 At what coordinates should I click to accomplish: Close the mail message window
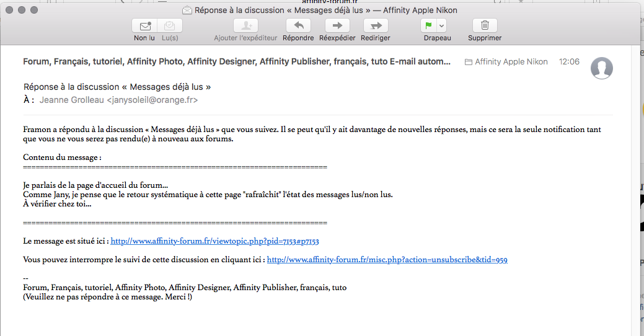9,10
